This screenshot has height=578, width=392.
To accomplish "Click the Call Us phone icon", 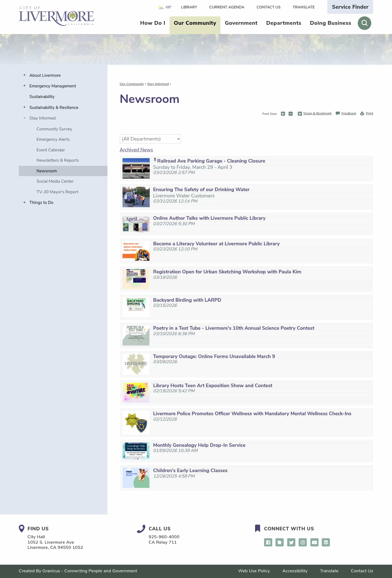I will [x=141, y=529].
